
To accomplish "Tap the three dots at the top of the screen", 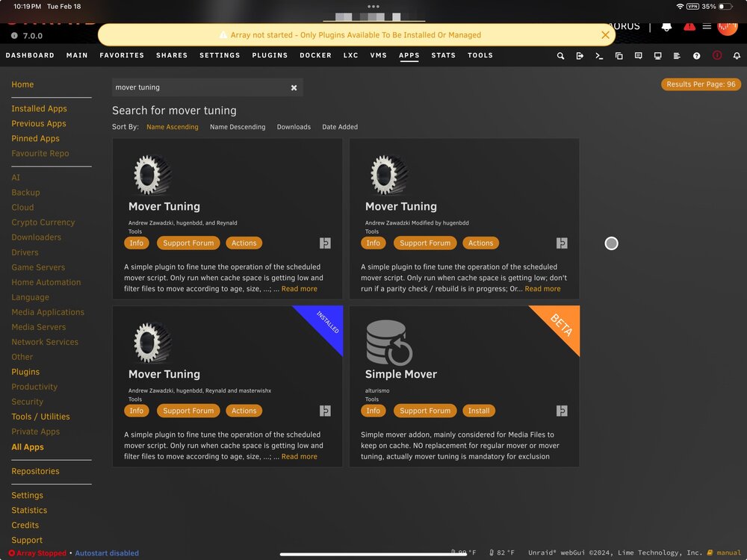I will 373,7.
